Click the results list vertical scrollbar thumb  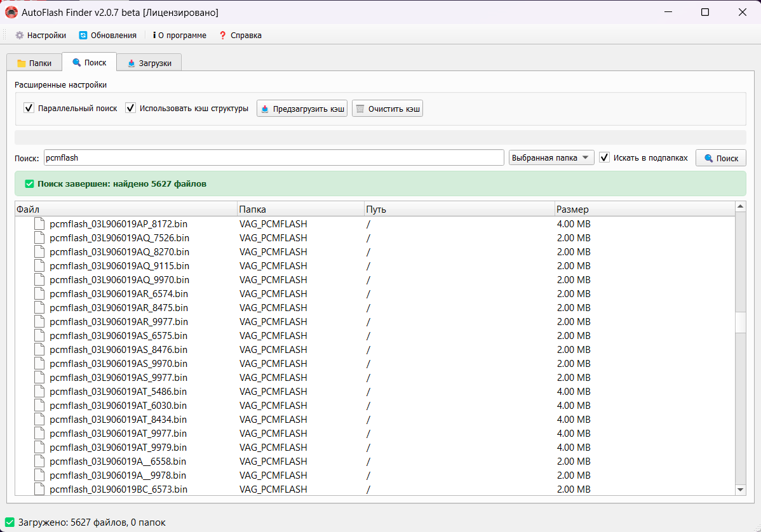pos(740,322)
